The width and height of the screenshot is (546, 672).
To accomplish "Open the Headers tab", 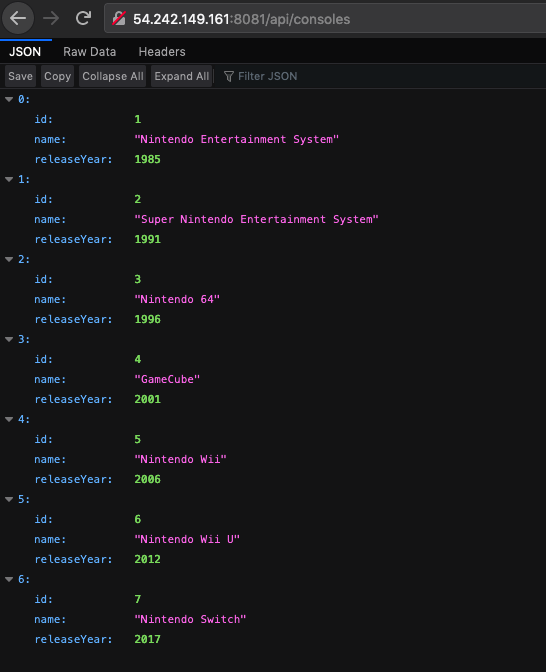I will [x=162, y=52].
